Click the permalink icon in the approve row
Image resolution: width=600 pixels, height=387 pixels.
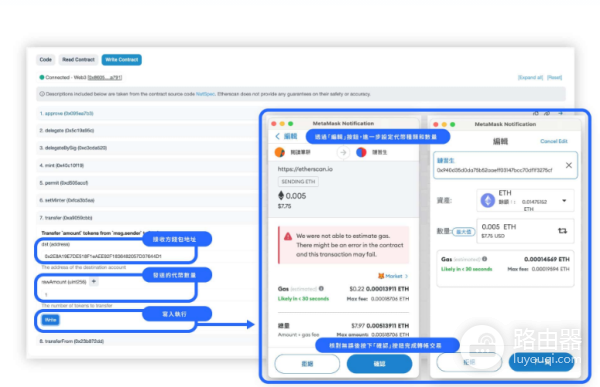tap(548, 113)
